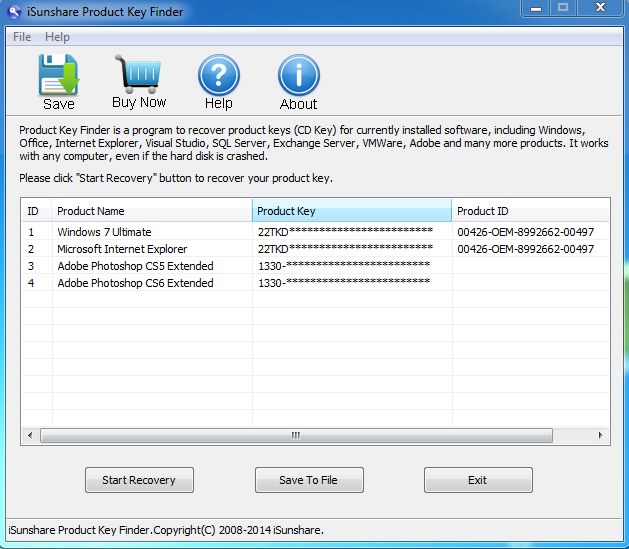This screenshot has height=549, width=629.
Task: Click the Save To File button
Action: (x=309, y=480)
